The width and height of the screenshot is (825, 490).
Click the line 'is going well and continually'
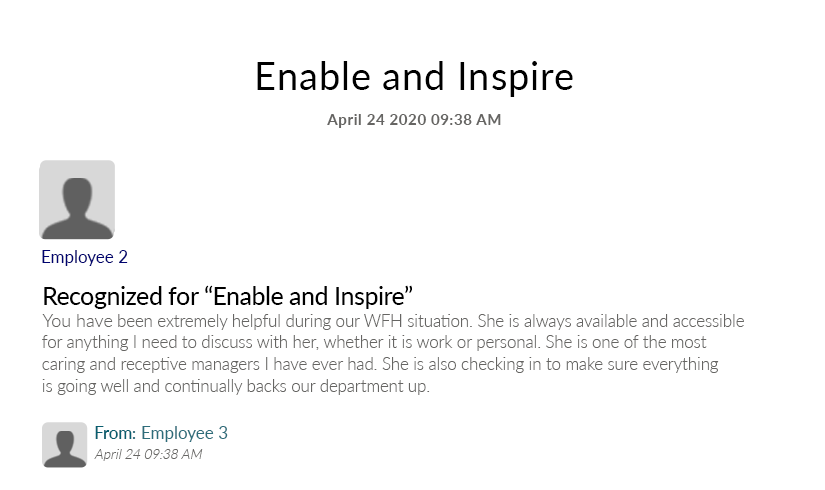236,386
